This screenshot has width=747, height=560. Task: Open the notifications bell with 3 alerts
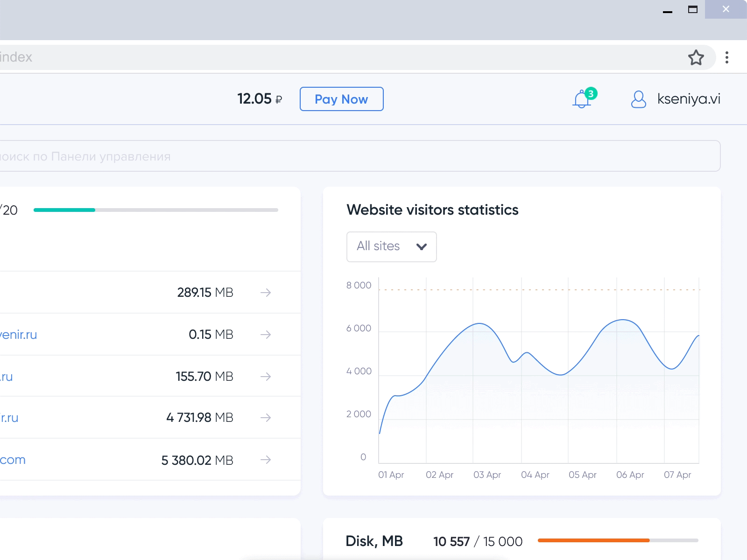(582, 99)
